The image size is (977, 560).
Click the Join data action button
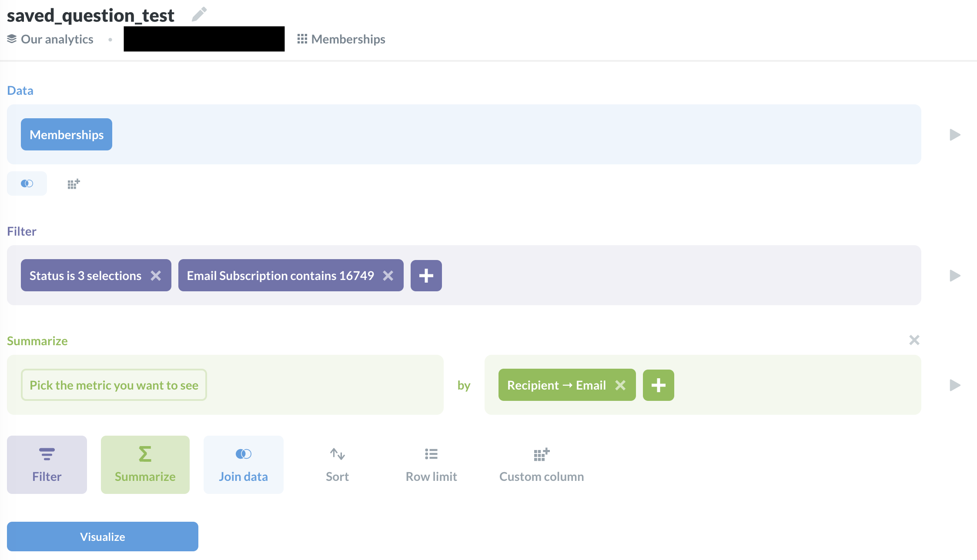(x=243, y=464)
